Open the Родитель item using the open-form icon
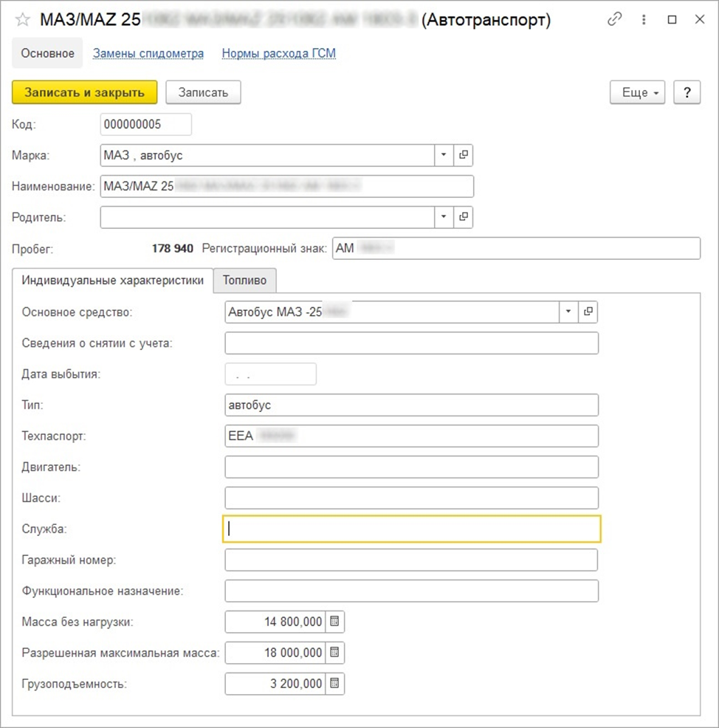 point(464,217)
